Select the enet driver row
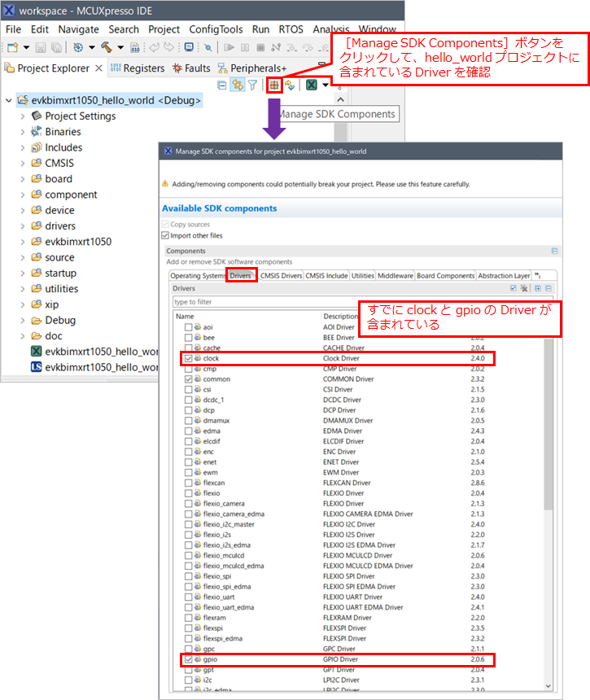This screenshot has height=700, width=590. point(334,462)
